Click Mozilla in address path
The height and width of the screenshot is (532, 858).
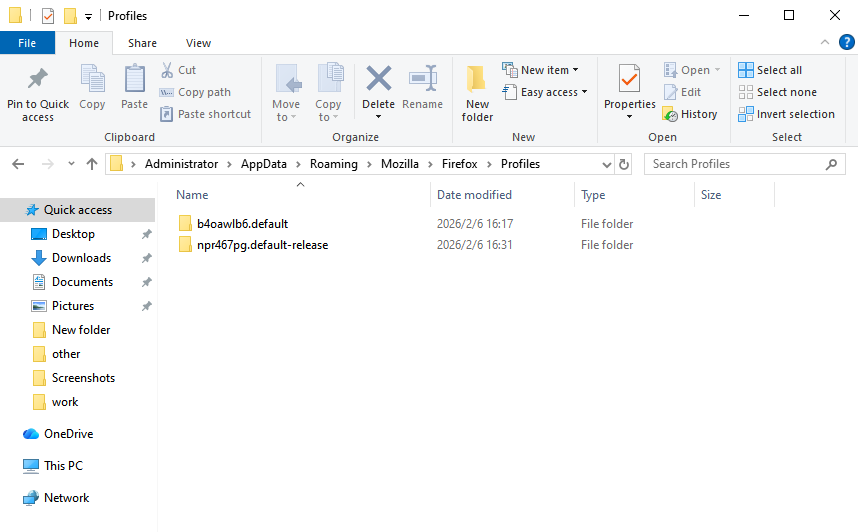pyautogui.click(x=400, y=164)
